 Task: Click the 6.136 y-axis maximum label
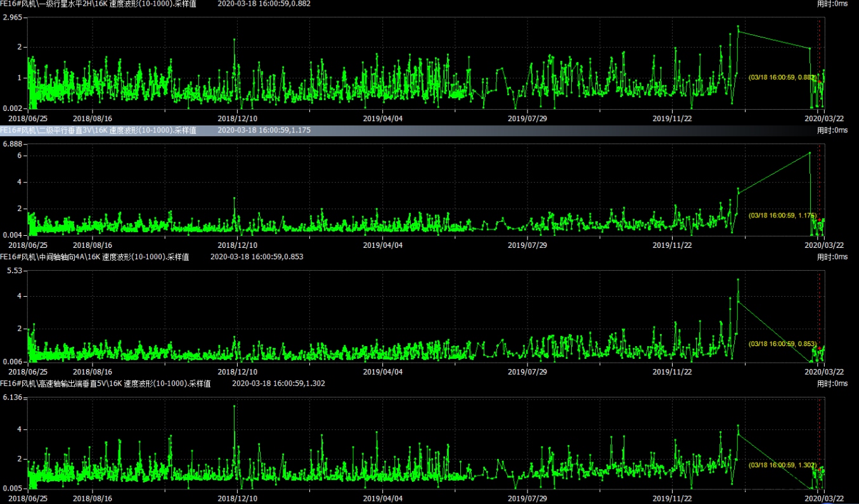[x=13, y=397]
